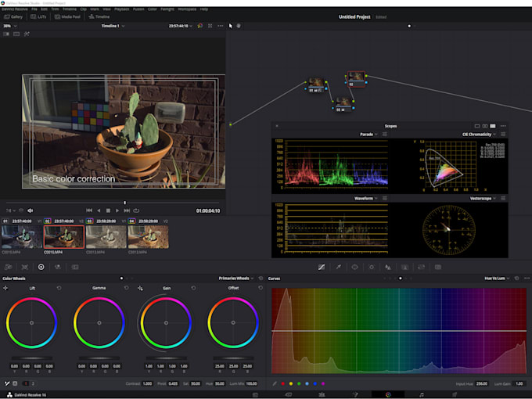
Task: Click the Contrast value field
Action: [x=147, y=383]
